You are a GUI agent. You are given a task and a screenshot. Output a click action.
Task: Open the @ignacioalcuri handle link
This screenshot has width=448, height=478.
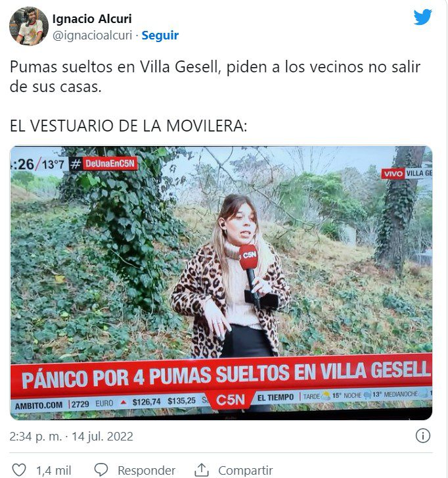92,36
